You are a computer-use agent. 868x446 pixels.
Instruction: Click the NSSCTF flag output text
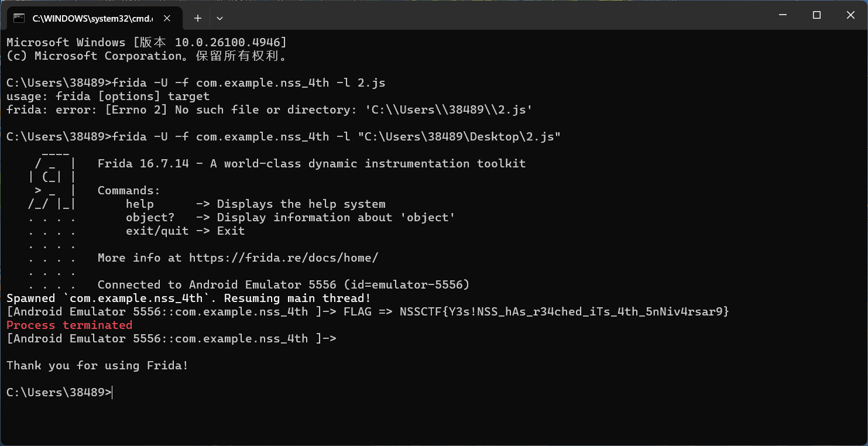tap(564, 311)
